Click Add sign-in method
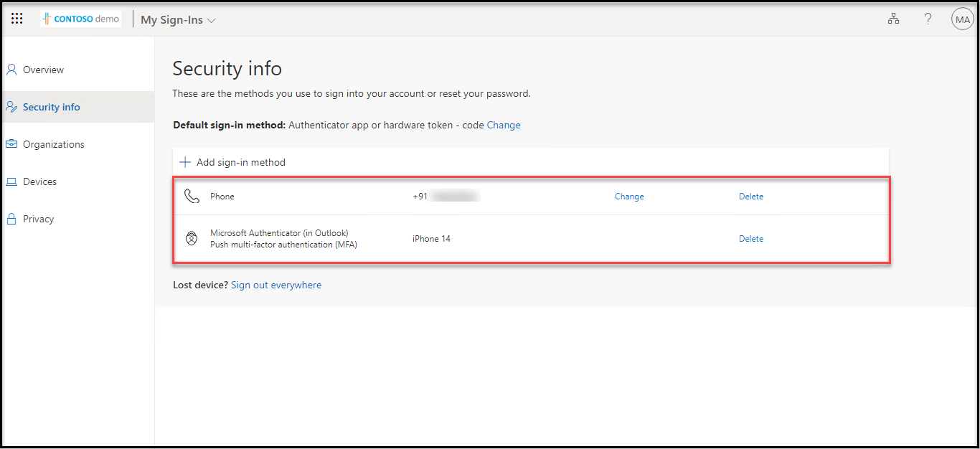The height and width of the screenshot is (449, 980). [x=240, y=162]
